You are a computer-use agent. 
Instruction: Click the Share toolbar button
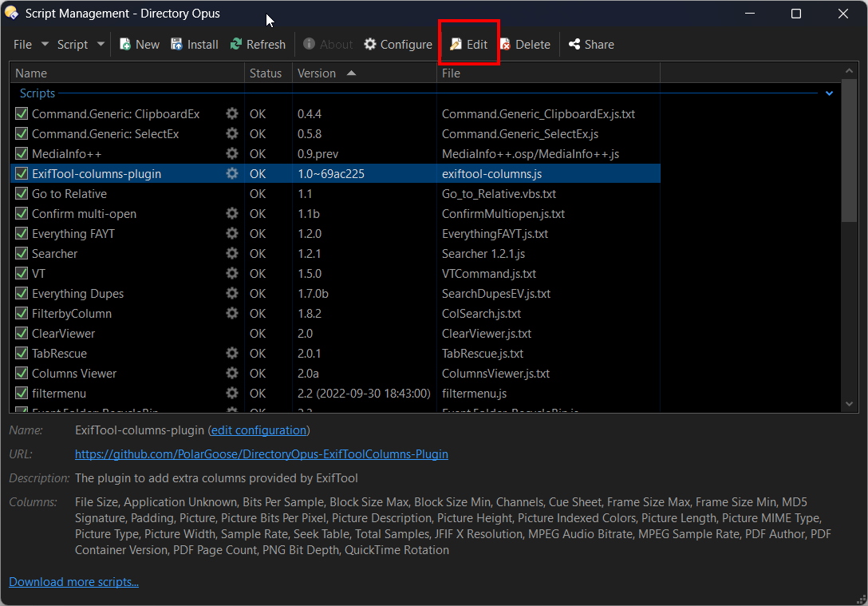pyautogui.click(x=591, y=45)
